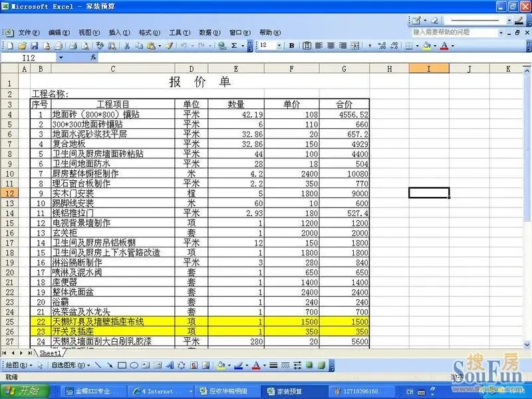Select row 25 header
The height and width of the screenshot is (399, 532).
pyautogui.click(x=9, y=322)
